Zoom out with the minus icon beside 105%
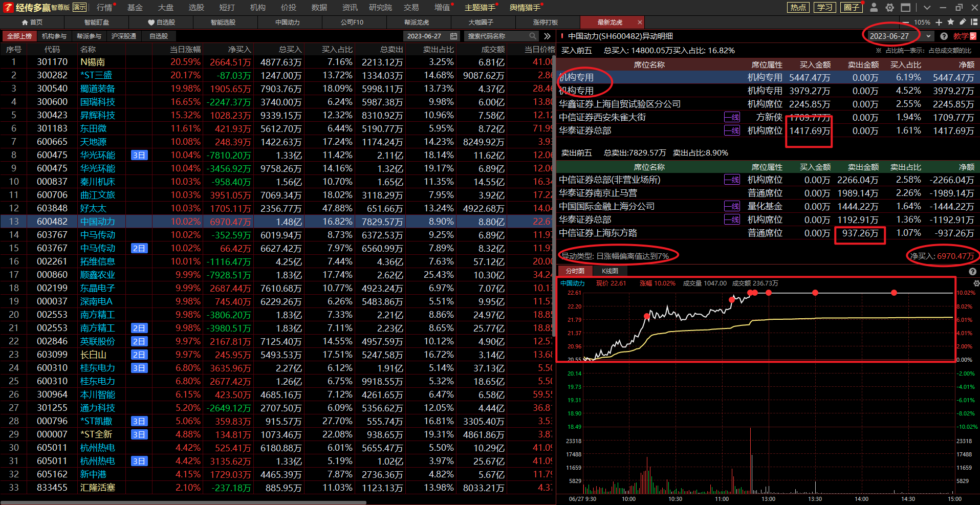The image size is (980, 505). tap(906, 23)
